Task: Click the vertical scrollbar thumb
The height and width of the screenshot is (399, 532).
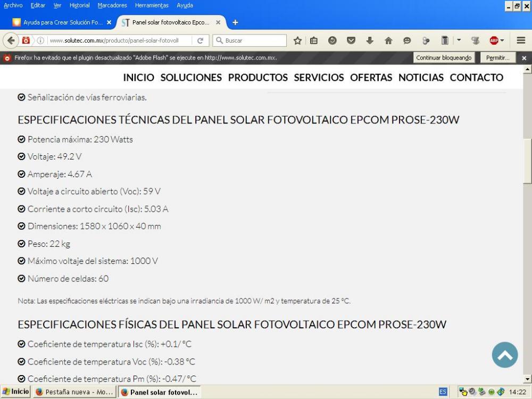Action: [527, 161]
